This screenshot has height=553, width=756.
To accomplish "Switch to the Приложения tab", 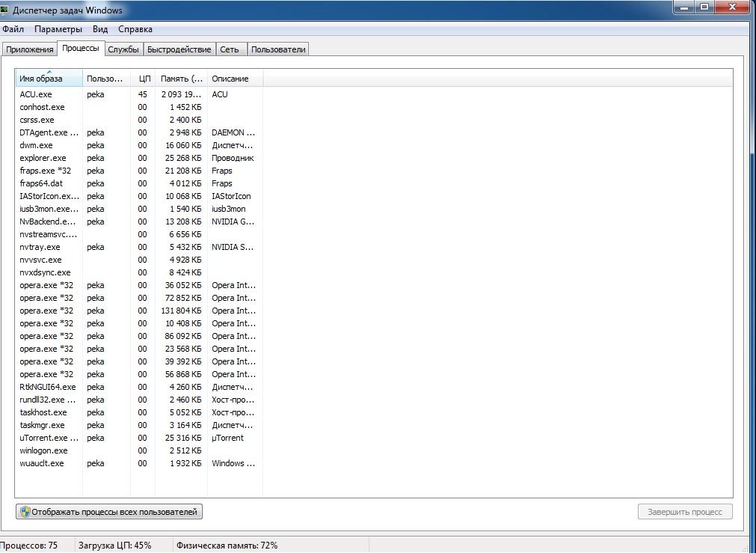I will coord(29,49).
